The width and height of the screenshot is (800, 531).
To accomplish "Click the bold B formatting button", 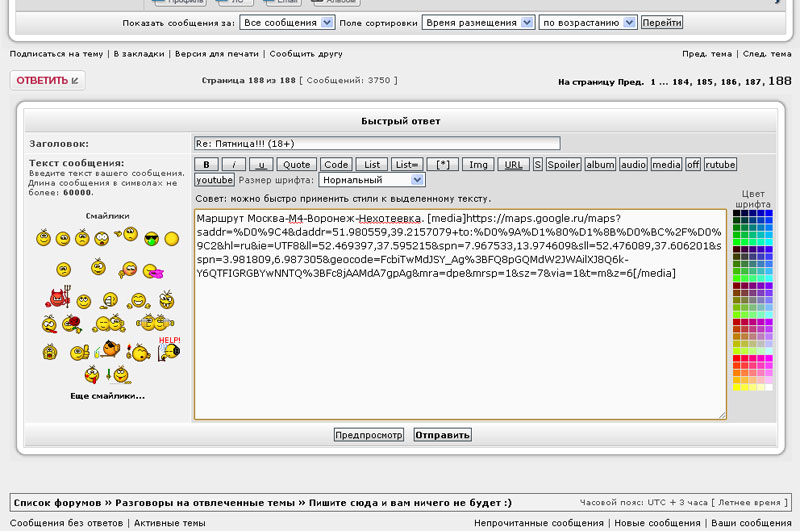I will point(205,164).
